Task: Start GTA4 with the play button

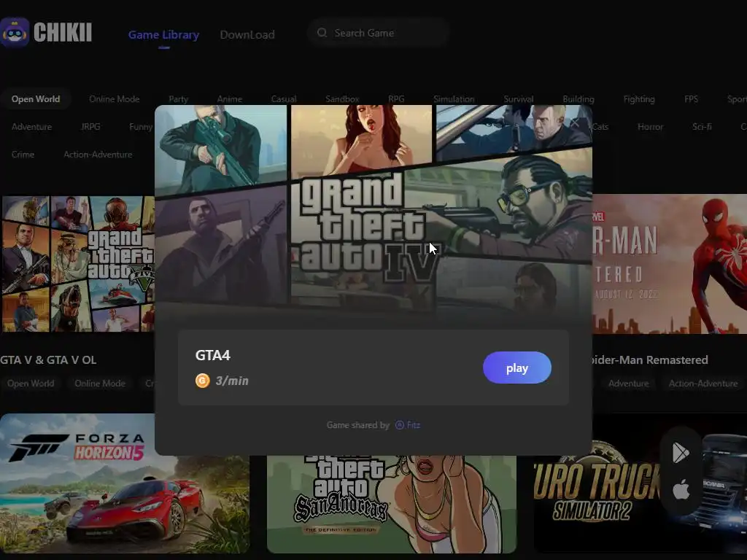Action: point(517,367)
